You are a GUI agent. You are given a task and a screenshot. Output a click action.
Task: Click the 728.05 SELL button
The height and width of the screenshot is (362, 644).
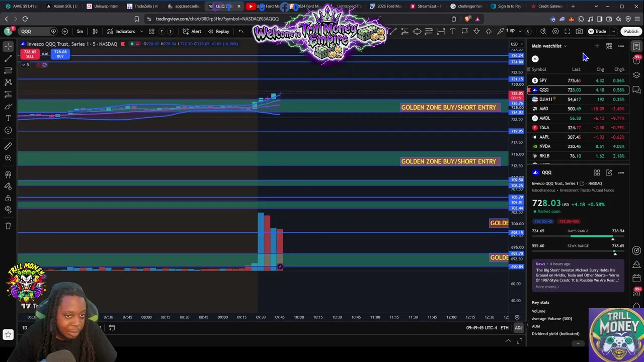click(x=30, y=54)
